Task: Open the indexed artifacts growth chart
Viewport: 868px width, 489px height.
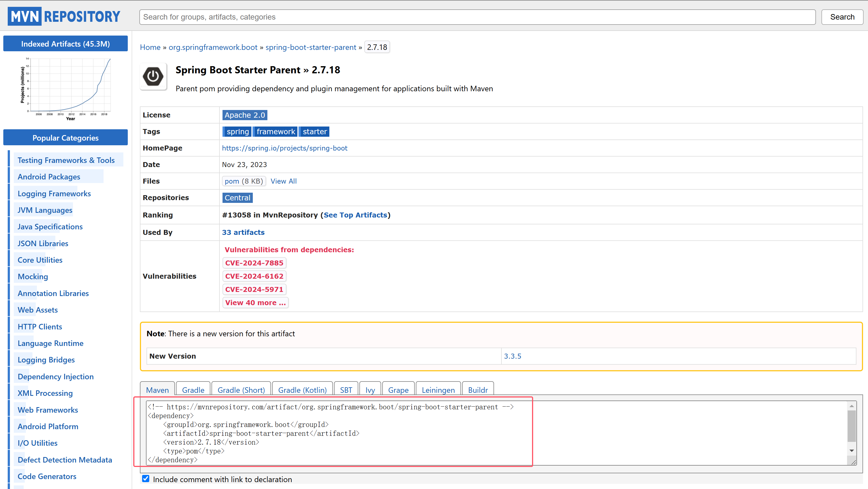Action: [65, 89]
